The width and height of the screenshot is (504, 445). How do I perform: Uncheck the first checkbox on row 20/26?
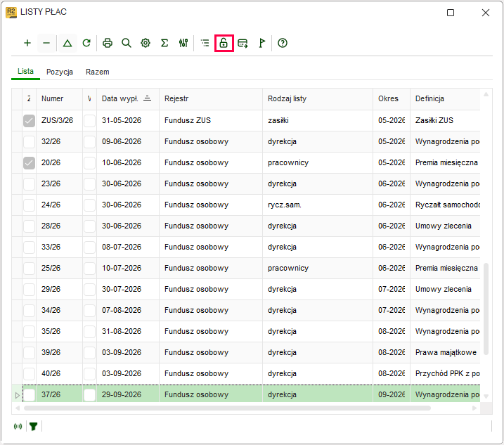tap(29, 162)
